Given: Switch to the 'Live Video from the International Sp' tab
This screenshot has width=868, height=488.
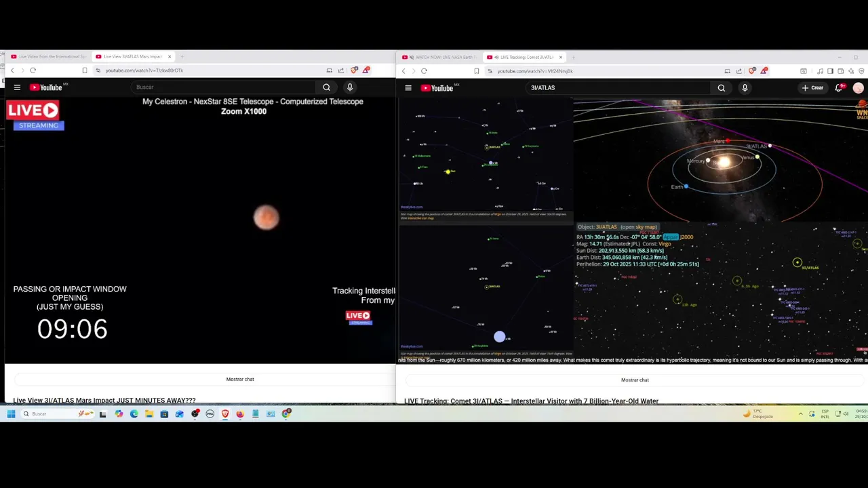Looking at the screenshot, I should click(x=48, y=56).
